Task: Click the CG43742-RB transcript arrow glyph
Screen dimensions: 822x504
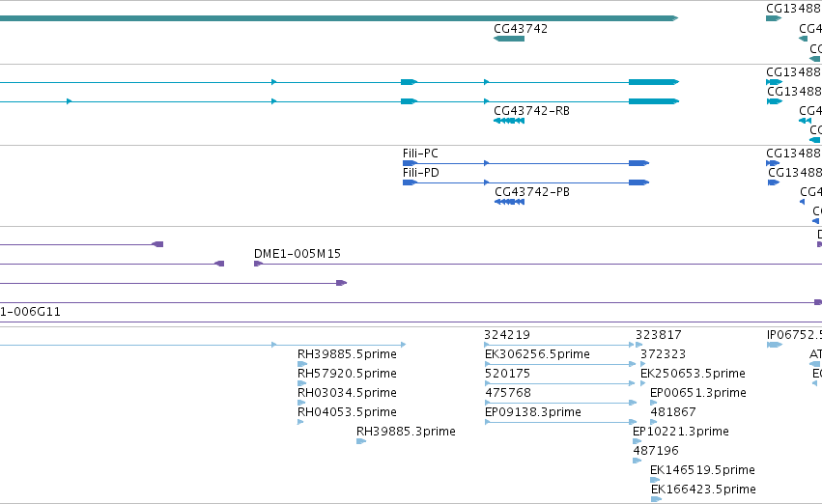Action: (509, 121)
